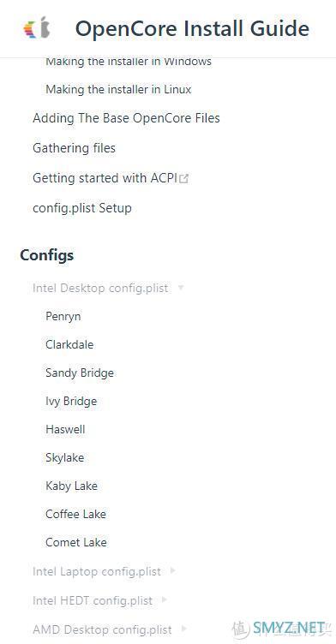The width and height of the screenshot is (336, 644).
Task: Open the OpenCore Install Guide home title
Action: pyautogui.click(x=192, y=28)
